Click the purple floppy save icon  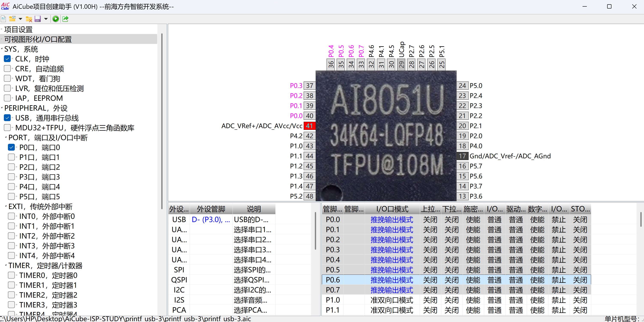coord(38,19)
